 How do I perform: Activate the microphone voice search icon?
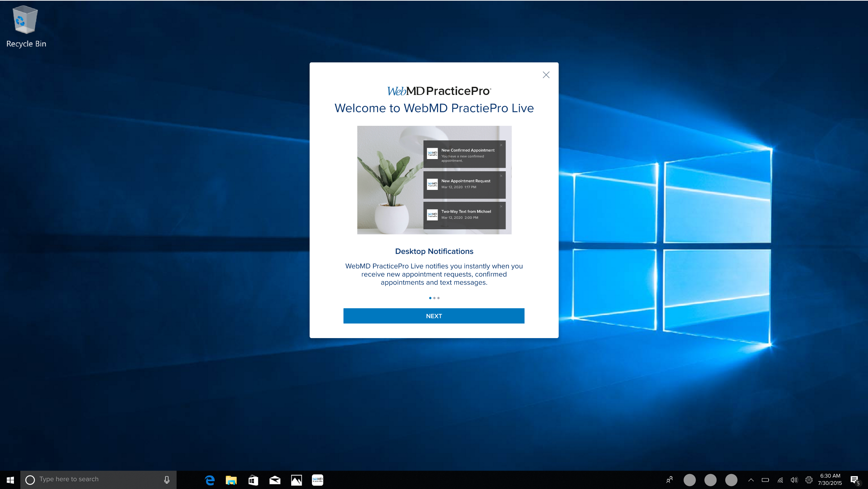click(x=167, y=480)
